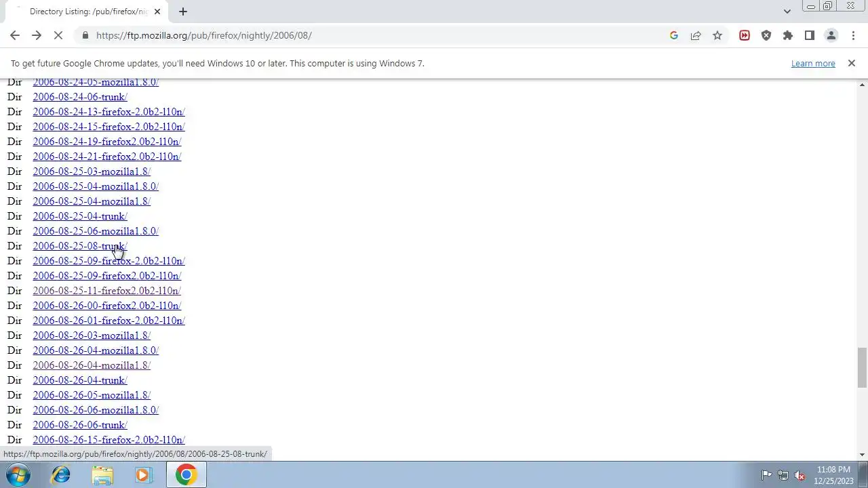Go back to the previous page

point(15,35)
